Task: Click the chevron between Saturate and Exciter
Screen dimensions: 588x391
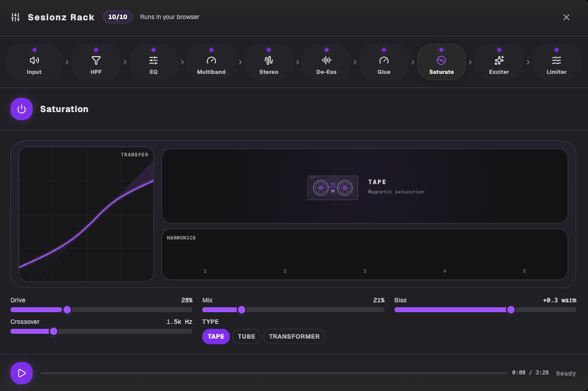Action: point(470,62)
